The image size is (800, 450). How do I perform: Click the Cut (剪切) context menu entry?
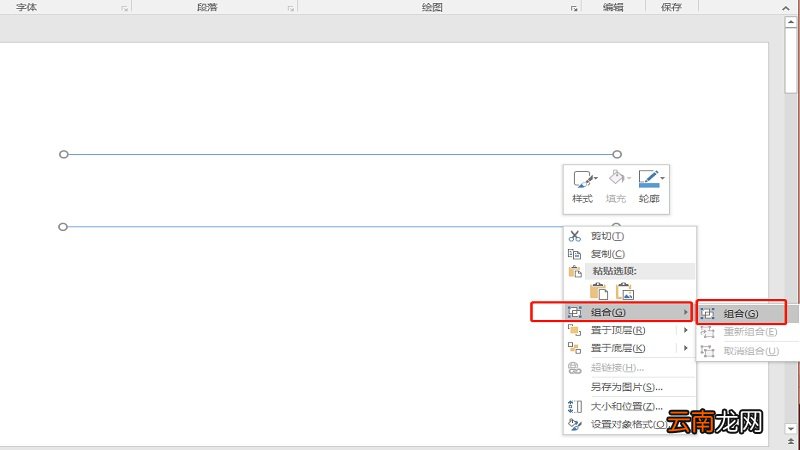click(x=607, y=236)
